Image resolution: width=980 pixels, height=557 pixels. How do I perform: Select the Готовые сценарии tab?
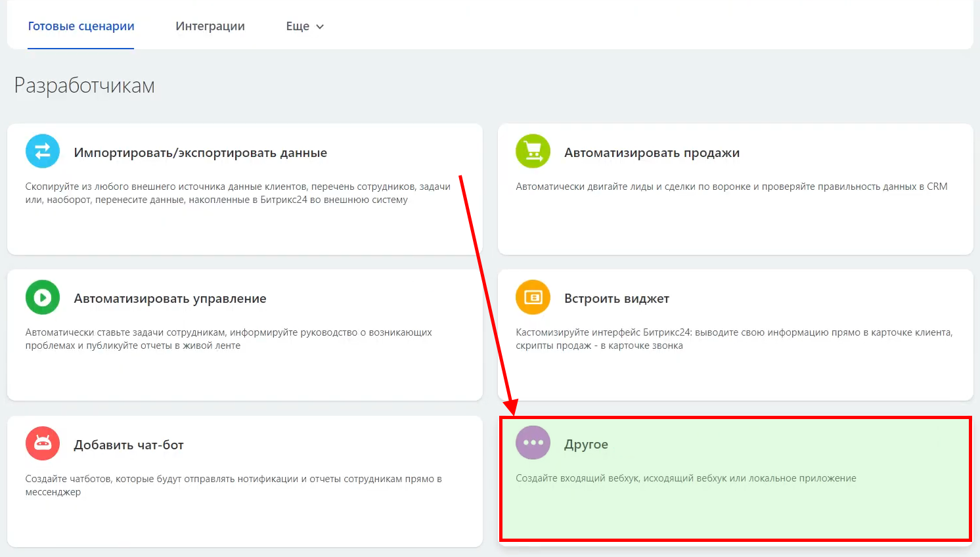pyautogui.click(x=81, y=26)
